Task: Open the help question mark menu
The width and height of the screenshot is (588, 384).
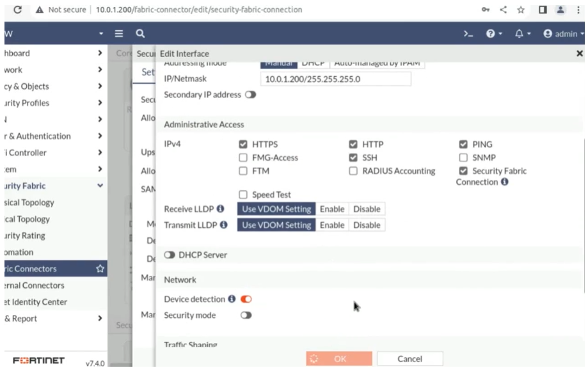Action: (493, 34)
